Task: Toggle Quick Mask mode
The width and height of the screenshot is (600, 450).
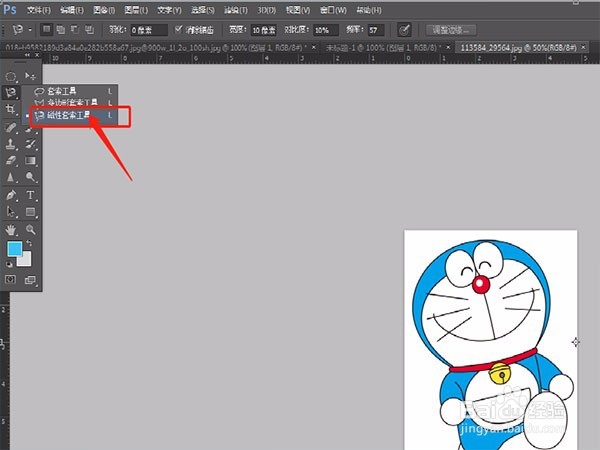Action: tap(10, 279)
